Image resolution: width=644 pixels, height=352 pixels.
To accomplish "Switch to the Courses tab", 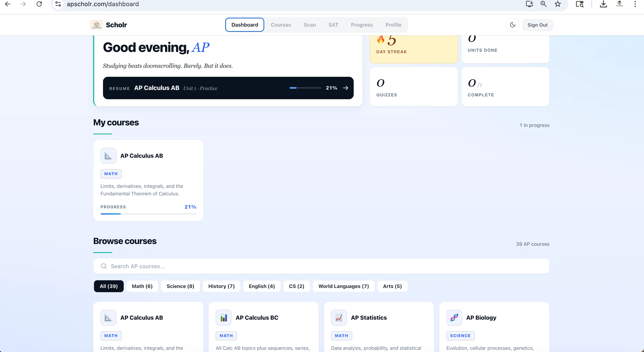I will (281, 25).
